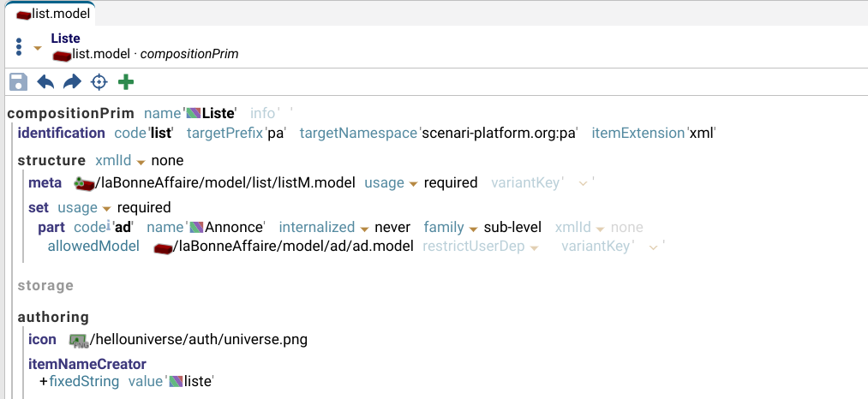
Task: Click the green plus add icon
Action: click(x=126, y=82)
